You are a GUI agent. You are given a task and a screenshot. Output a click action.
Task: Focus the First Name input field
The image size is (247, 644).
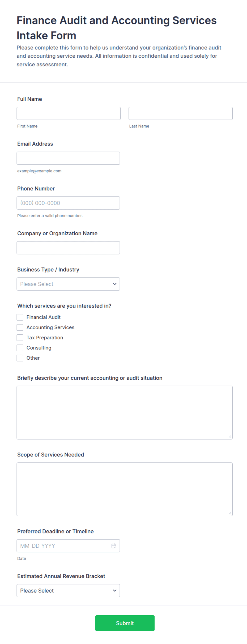(x=69, y=113)
